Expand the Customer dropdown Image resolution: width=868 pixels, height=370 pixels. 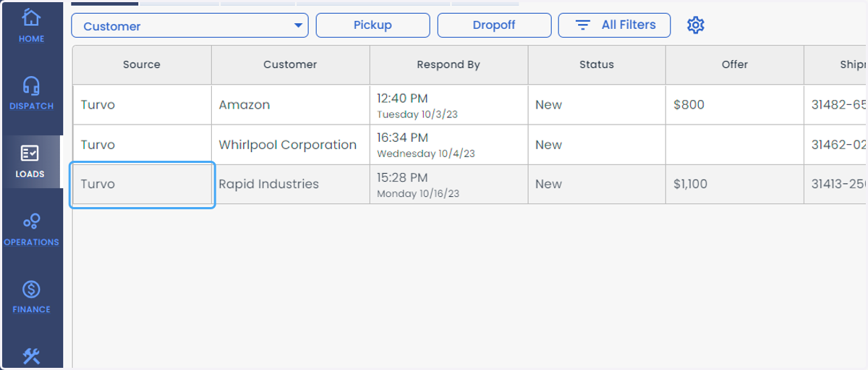click(190, 25)
